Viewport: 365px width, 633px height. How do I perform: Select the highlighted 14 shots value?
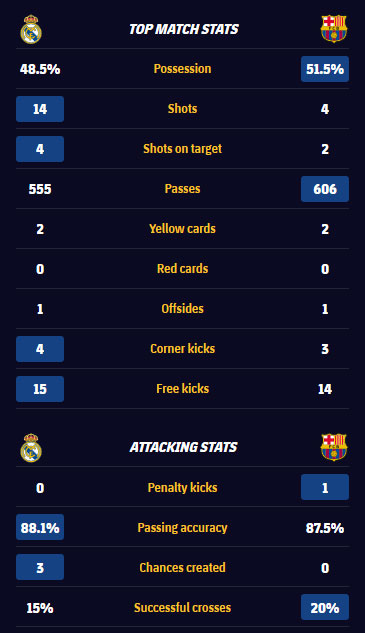tap(40, 109)
